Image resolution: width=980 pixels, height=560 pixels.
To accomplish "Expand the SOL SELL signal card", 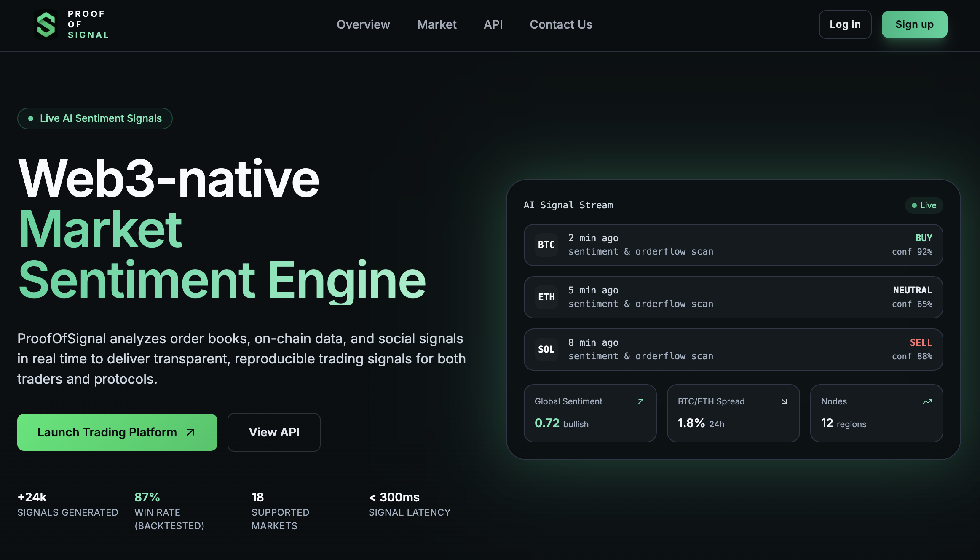I will point(732,350).
